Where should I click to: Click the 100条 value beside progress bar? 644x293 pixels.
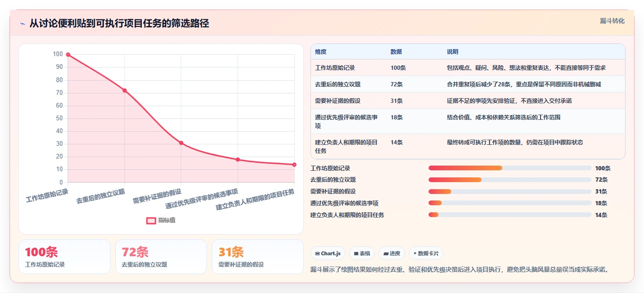(603, 168)
